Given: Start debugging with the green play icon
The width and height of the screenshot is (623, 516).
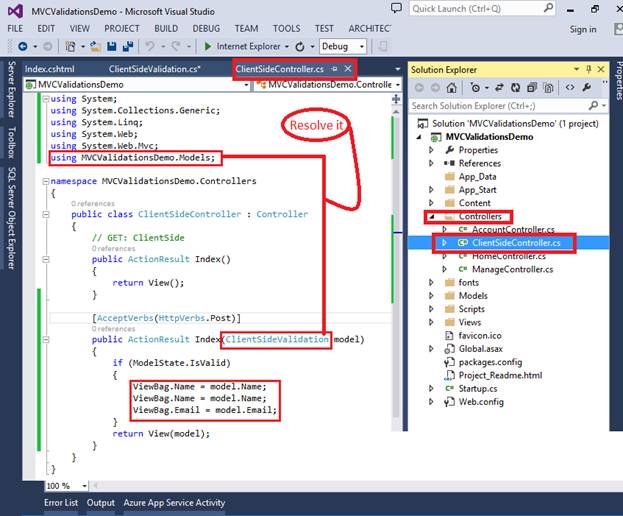Looking at the screenshot, I should tap(207, 47).
